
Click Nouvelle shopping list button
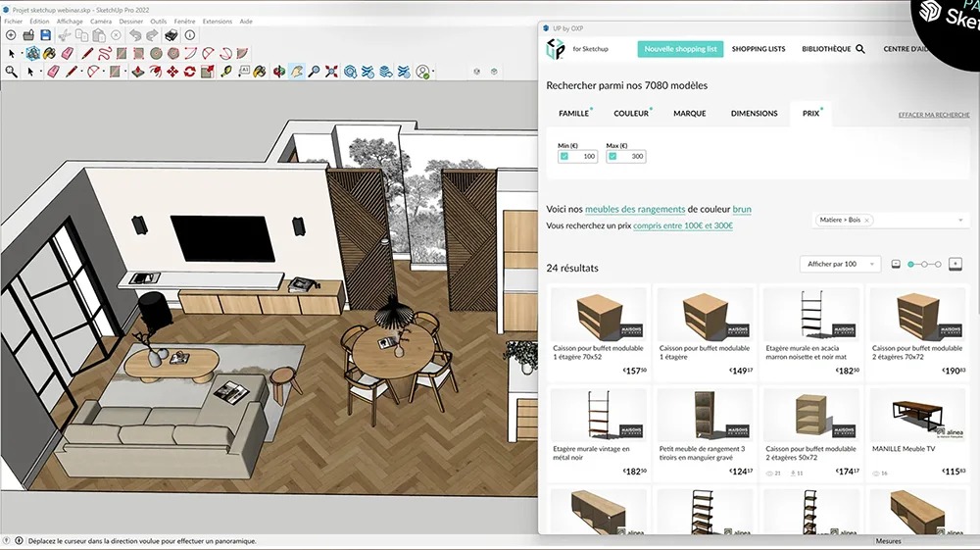[x=681, y=49]
